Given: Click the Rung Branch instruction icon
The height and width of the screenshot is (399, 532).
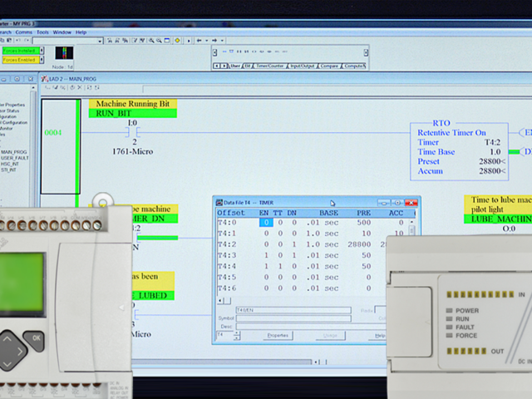Looking at the screenshot, I should click(231, 52).
